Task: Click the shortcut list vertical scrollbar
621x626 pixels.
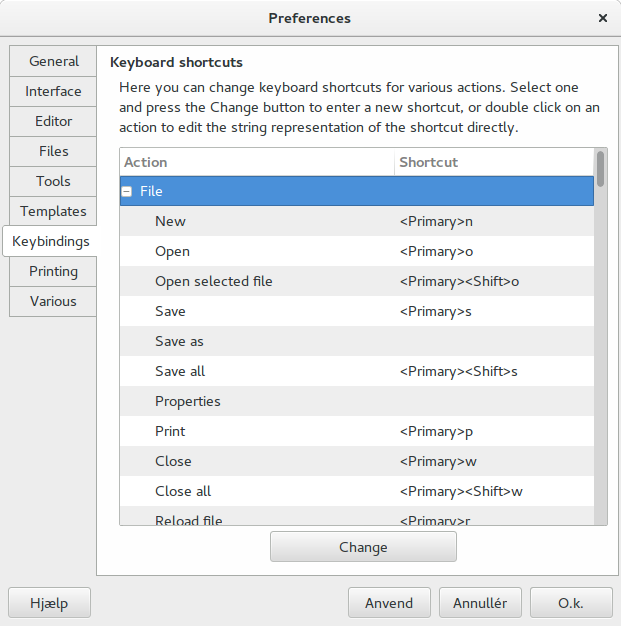Action: pyautogui.click(x=600, y=336)
